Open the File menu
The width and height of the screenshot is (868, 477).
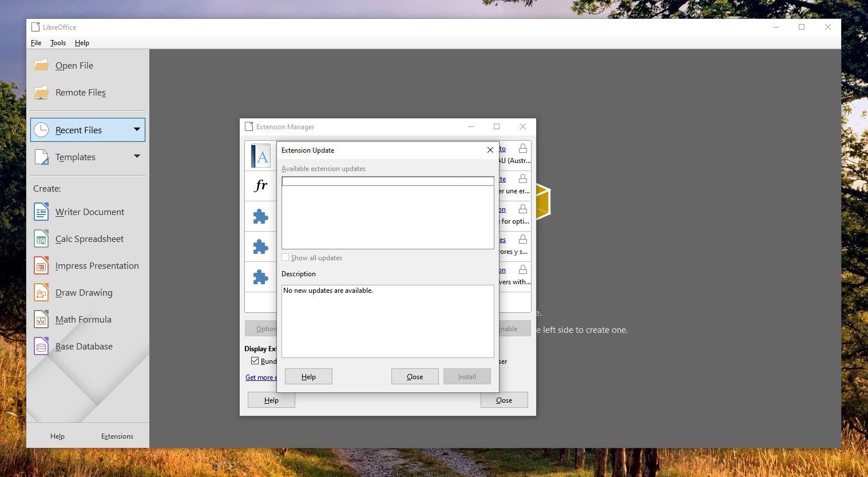pos(36,43)
